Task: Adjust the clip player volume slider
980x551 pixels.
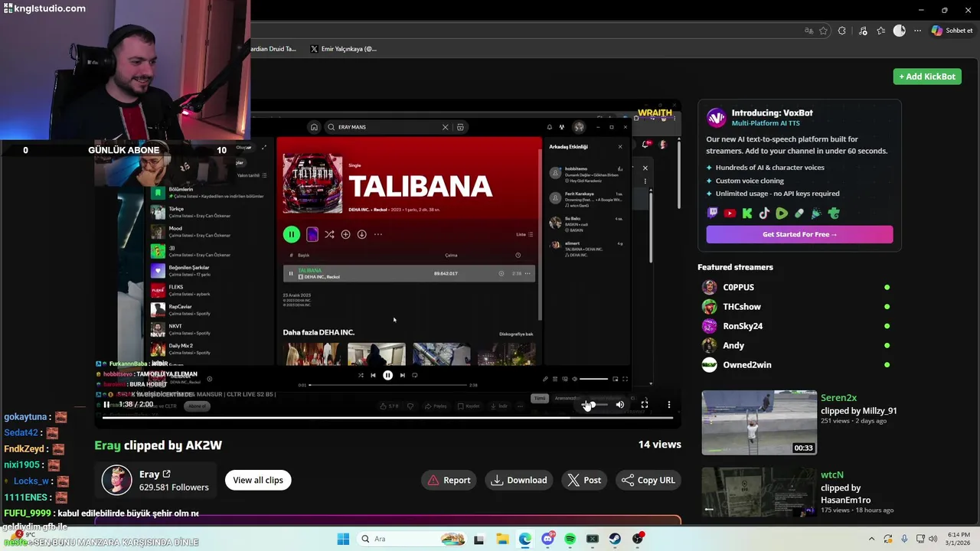Action: (x=595, y=404)
